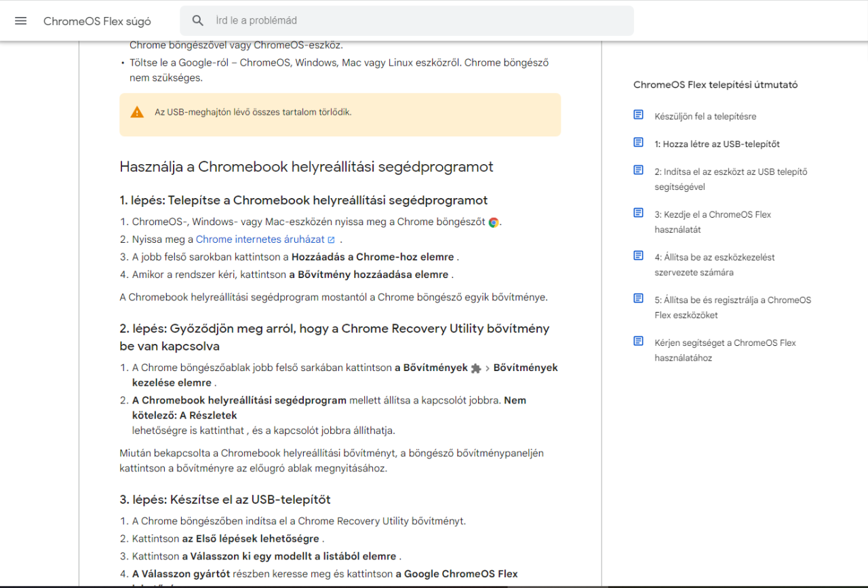Click the article icon beside 3: Kezdje el a ChromeOS Flex
This screenshot has width=868, height=588.
[x=638, y=214]
